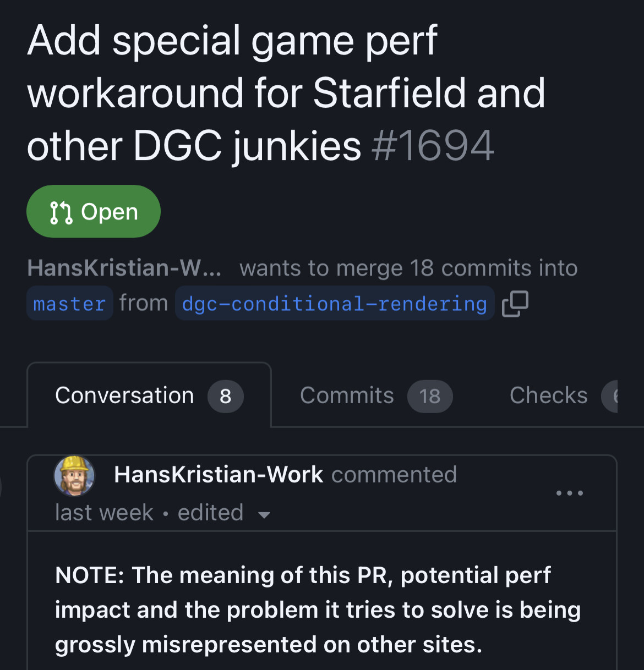Open HansKristian-Work's avatar profile picture
Viewport: 644px width, 670px height.
[74, 476]
